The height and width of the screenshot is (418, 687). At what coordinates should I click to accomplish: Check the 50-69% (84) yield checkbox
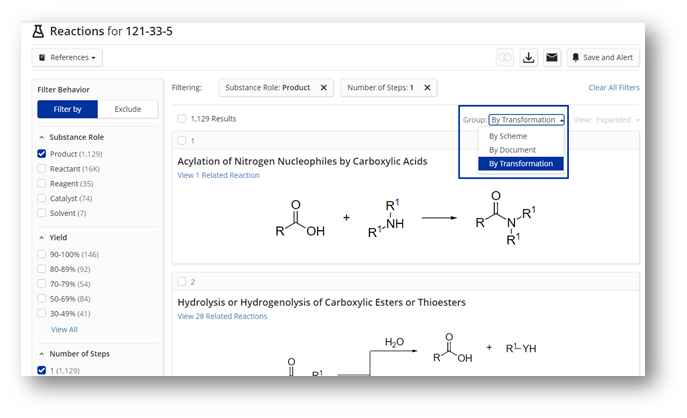42,299
